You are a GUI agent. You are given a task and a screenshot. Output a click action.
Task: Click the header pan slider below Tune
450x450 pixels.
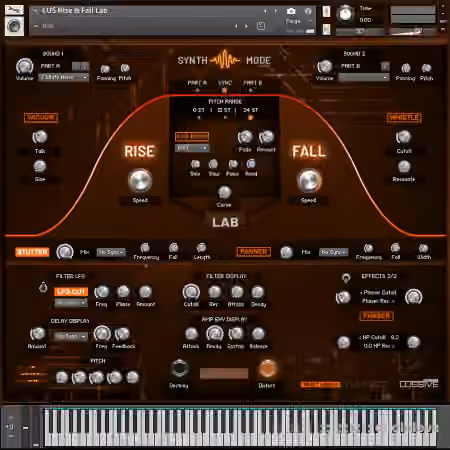[x=359, y=31]
